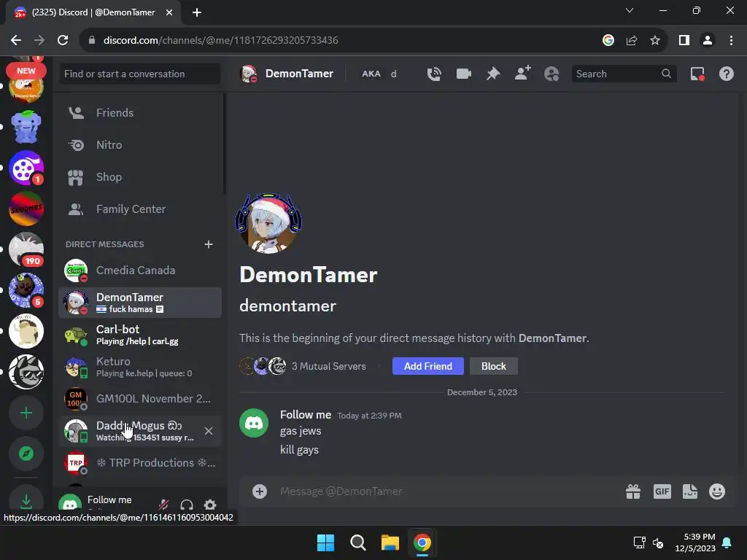Open the emoji picker
Viewport: 747px width, 560px height.
click(717, 491)
